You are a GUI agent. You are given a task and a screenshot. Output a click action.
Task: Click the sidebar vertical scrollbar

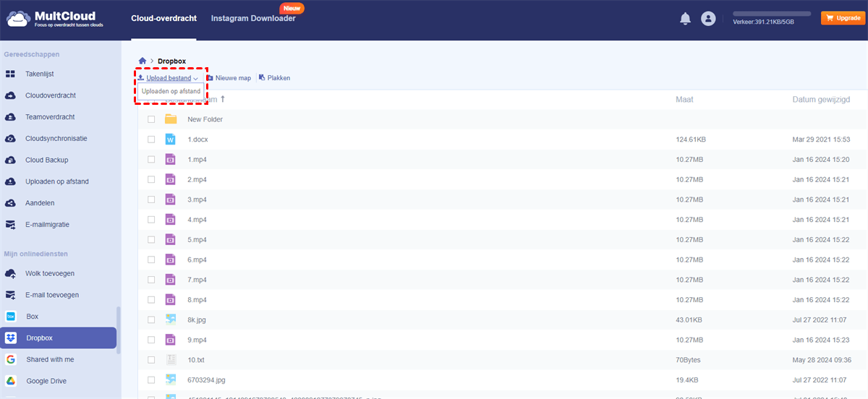(119, 329)
